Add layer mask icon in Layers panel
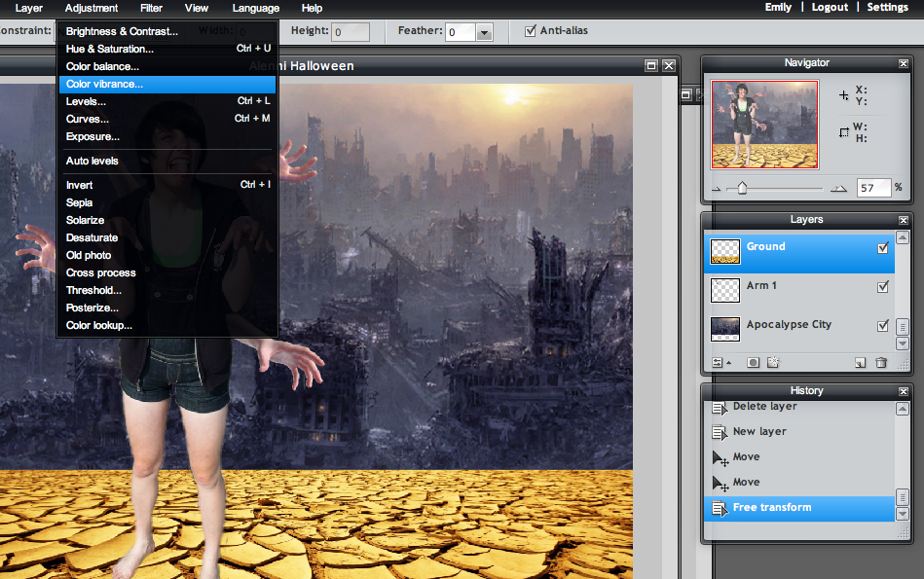This screenshot has width=924, height=579. [x=753, y=363]
